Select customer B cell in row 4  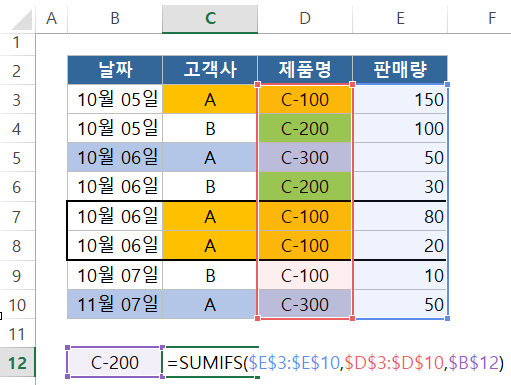pyautogui.click(x=210, y=129)
